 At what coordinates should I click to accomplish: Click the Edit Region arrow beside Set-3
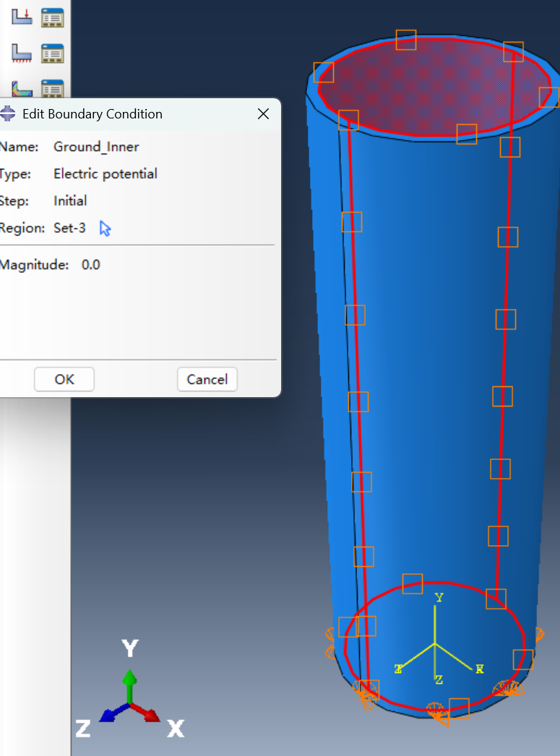coord(105,228)
